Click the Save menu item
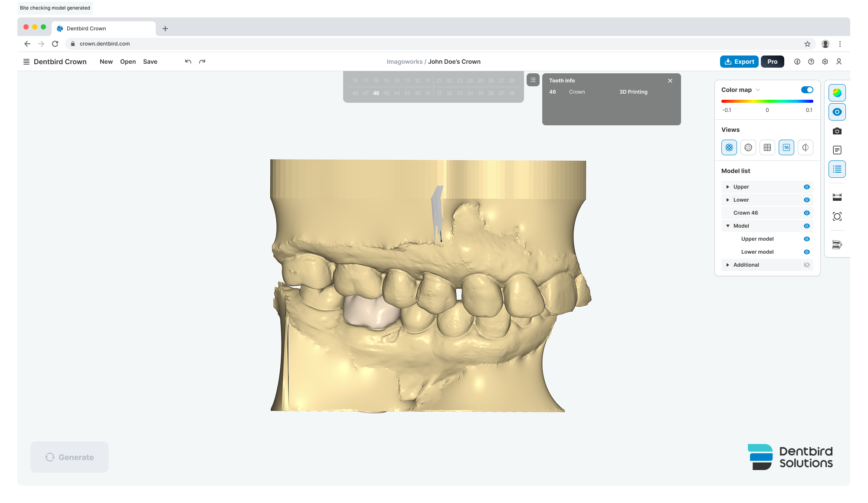Image resolution: width=868 pixels, height=503 pixels. [x=150, y=62]
